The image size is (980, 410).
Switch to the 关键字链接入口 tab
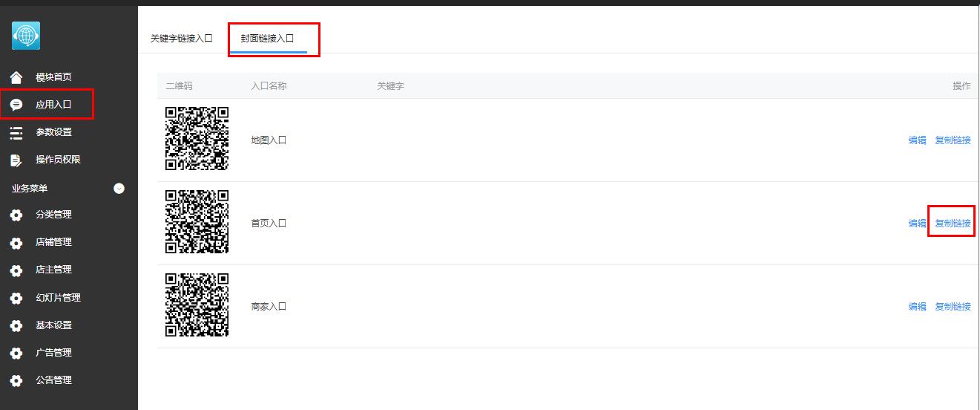coord(182,38)
